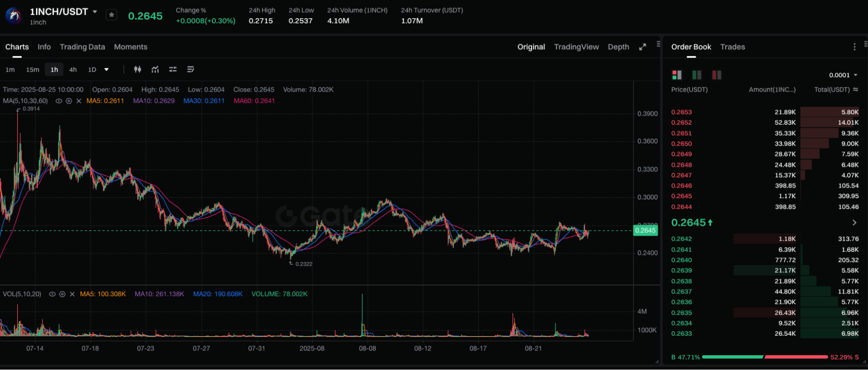This screenshot has width=868, height=370.
Task: Click the 24h Volume value 4.10M
Action: tap(338, 21)
